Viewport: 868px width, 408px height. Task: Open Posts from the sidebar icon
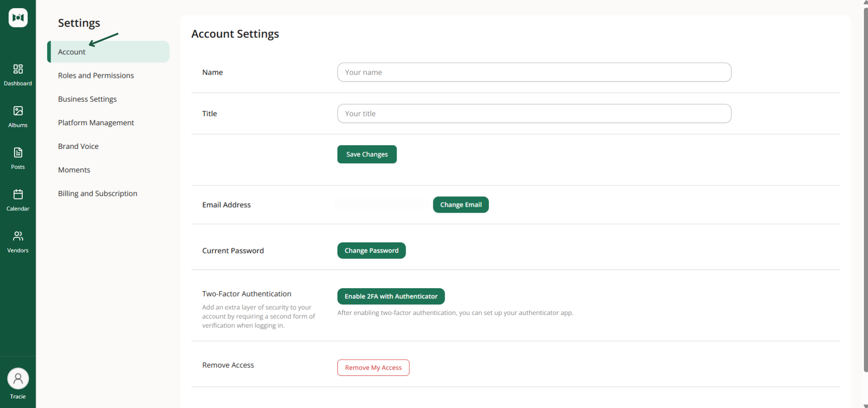18,152
